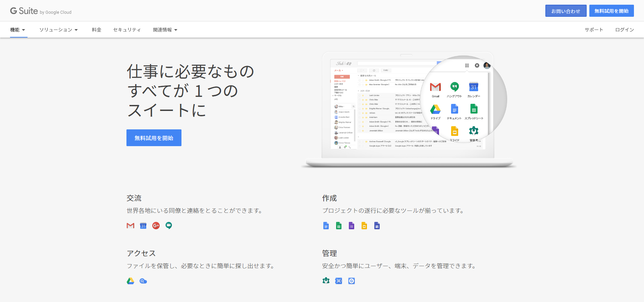This screenshot has width=644, height=302.
Task: Click ドキュメント icon in laptop illustration
Action: tap(454, 109)
